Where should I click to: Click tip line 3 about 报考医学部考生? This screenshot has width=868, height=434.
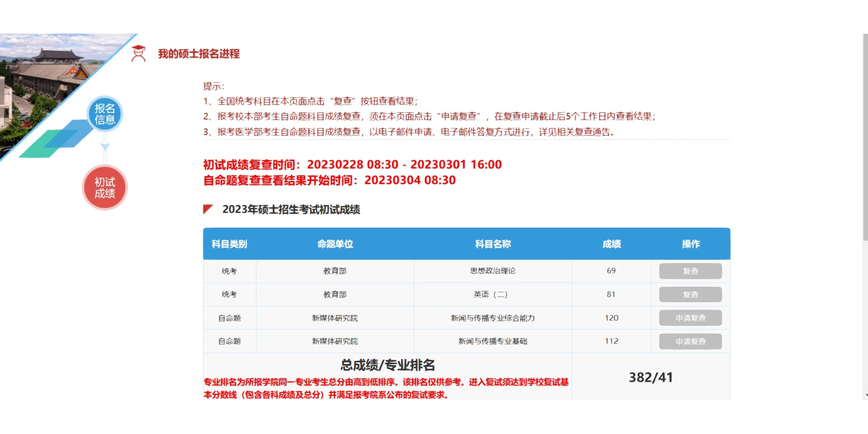coord(409,132)
